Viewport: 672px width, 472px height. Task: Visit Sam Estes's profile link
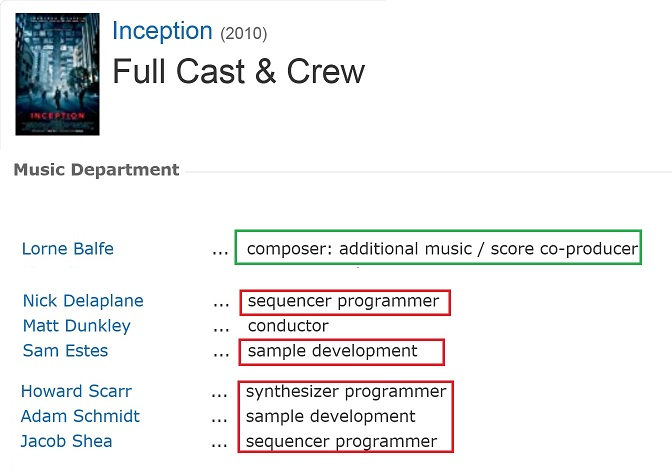(x=65, y=351)
